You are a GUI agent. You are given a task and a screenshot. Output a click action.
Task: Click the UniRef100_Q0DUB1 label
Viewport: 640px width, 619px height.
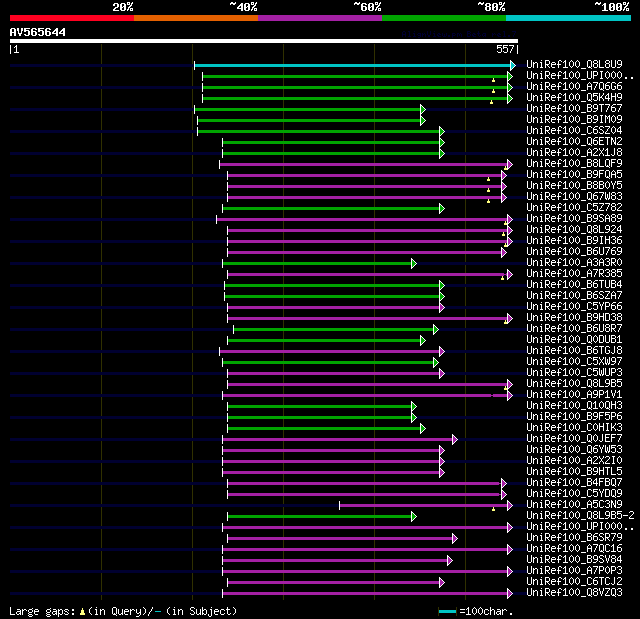574,339
